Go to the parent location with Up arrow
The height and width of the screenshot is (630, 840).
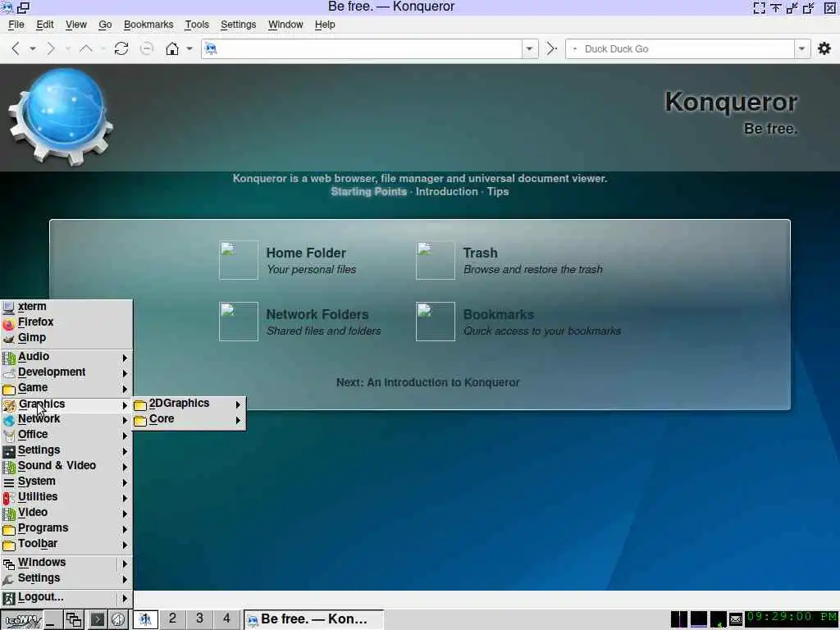[x=85, y=48]
